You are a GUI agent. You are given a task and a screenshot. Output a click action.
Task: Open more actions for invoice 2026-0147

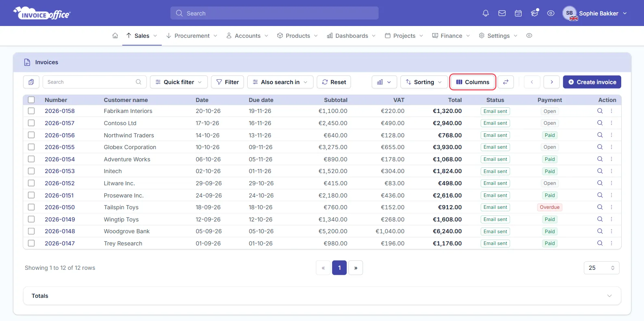point(611,243)
